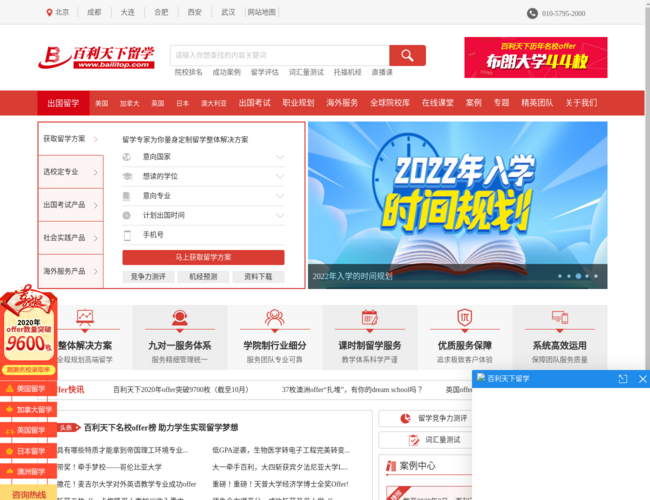Open the 想读的学位 dropdown
Image resolution: width=650 pixels, height=500 pixels.
point(203,176)
